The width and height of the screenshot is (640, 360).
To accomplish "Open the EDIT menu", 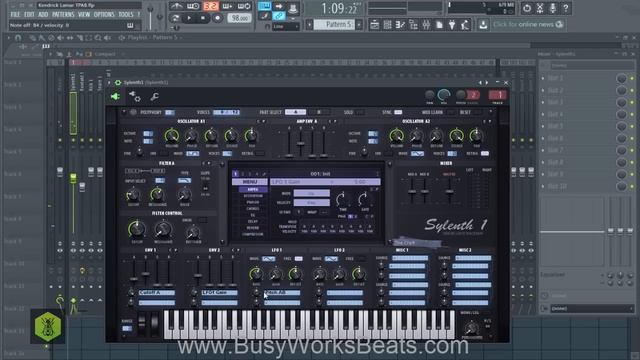I will click(29, 15).
